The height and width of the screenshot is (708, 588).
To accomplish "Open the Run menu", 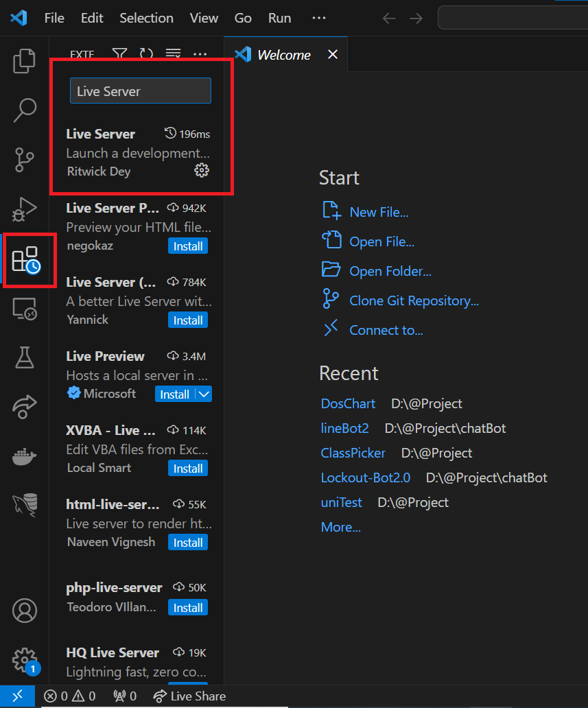I will pos(279,18).
